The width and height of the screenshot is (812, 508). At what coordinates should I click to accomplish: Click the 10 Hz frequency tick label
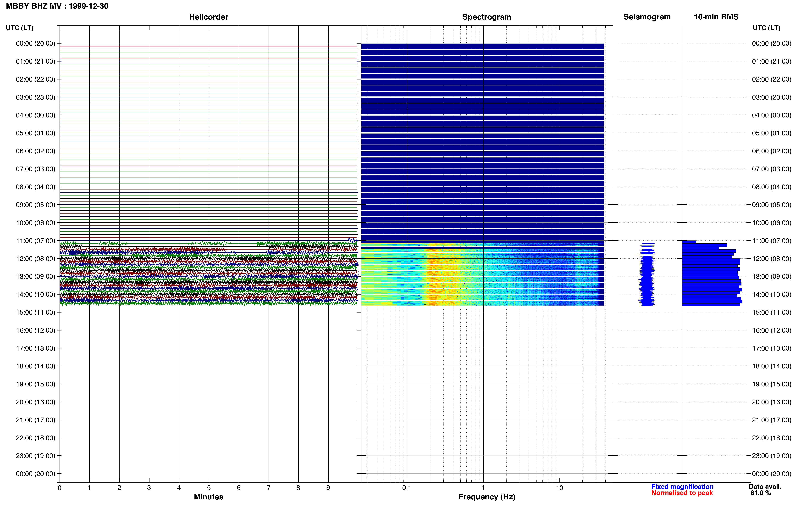[559, 487]
